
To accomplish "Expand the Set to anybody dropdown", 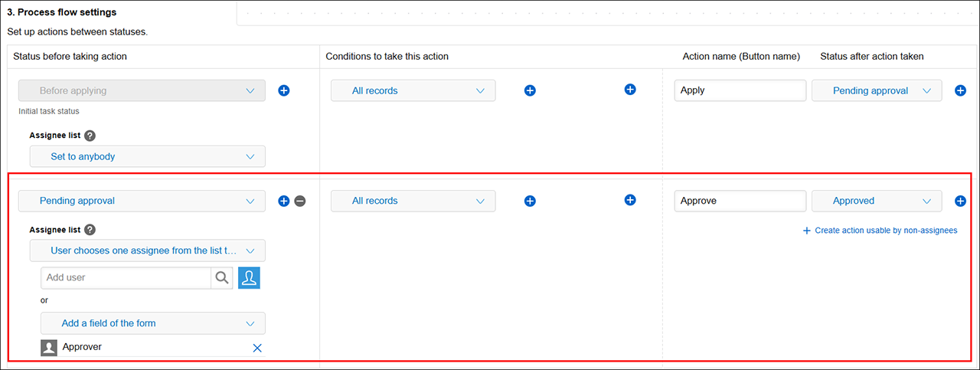I will (148, 156).
